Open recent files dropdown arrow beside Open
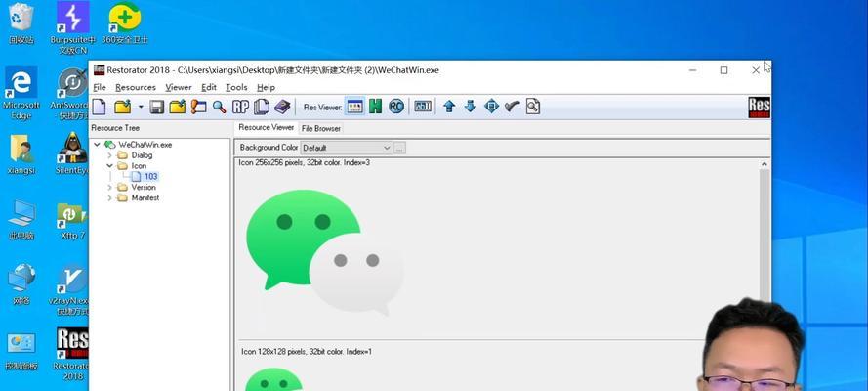This screenshot has height=391, width=868. (141, 107)
